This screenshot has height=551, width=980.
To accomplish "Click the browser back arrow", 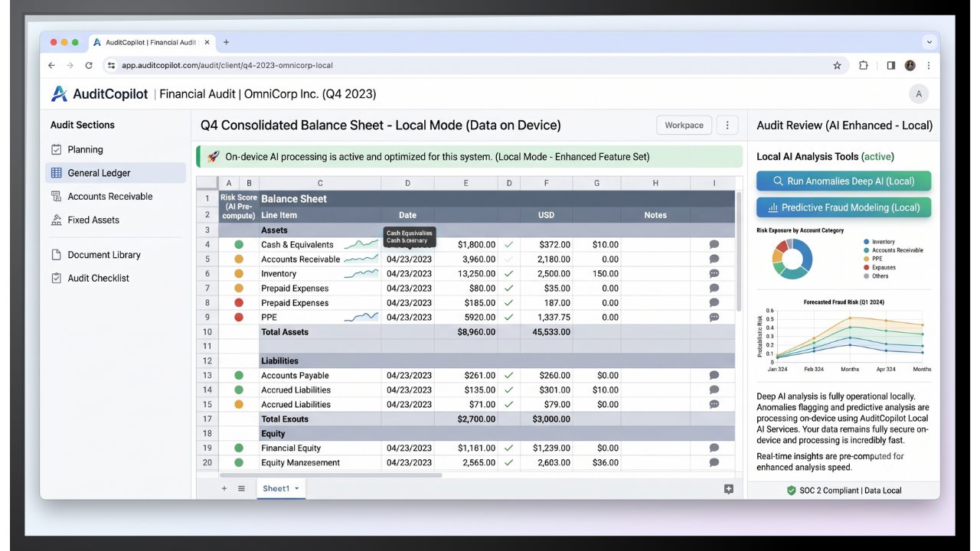I will click(52, 66).
